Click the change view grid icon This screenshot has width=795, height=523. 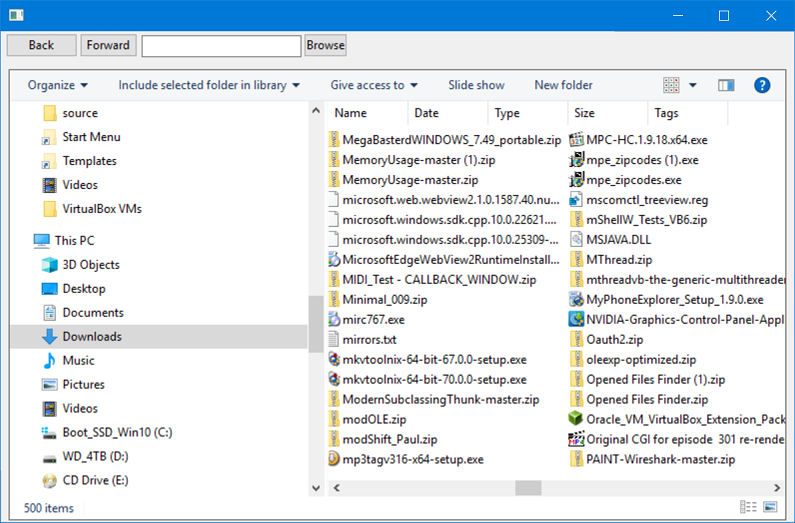[x=671, y=85]
